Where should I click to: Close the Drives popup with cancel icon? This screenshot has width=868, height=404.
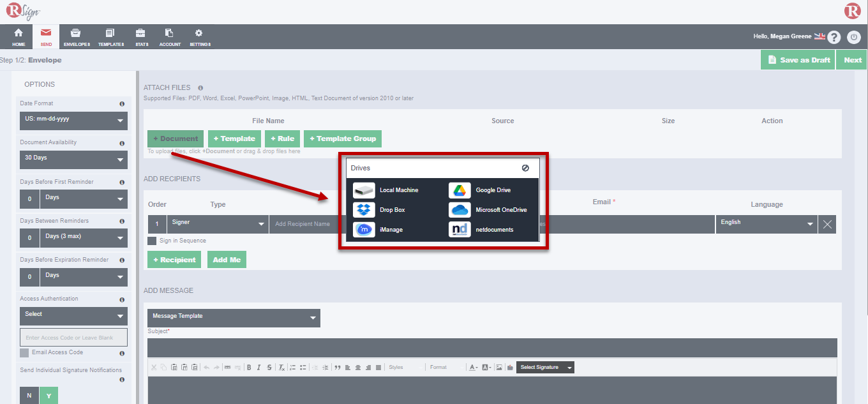(x=525, y=168)
